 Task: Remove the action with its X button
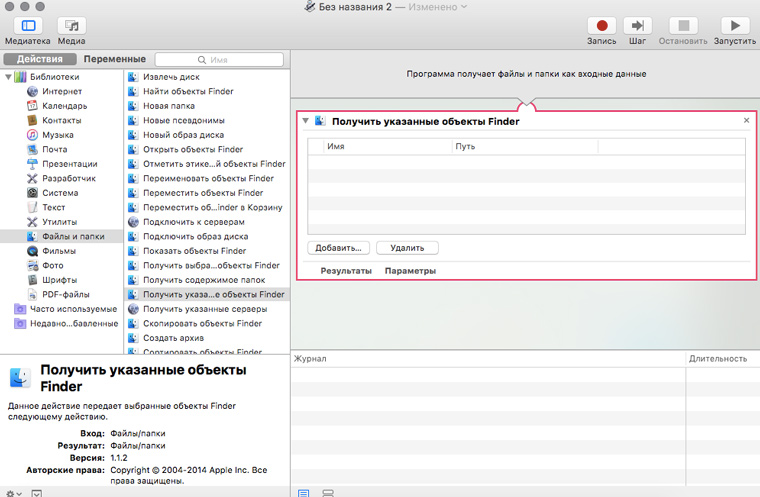746,120
